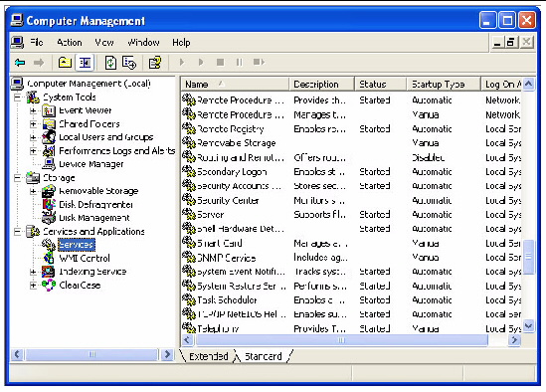The image size is (546, 392).
Task: Click the services list horizontal scroll right arrow
Action: coord(514,339)
